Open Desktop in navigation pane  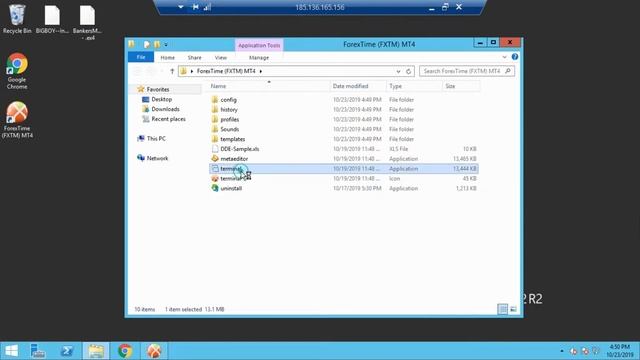[162, 99]
